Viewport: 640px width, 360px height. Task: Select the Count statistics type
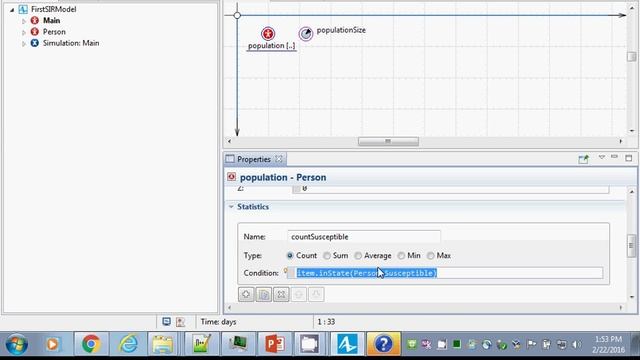290,256
